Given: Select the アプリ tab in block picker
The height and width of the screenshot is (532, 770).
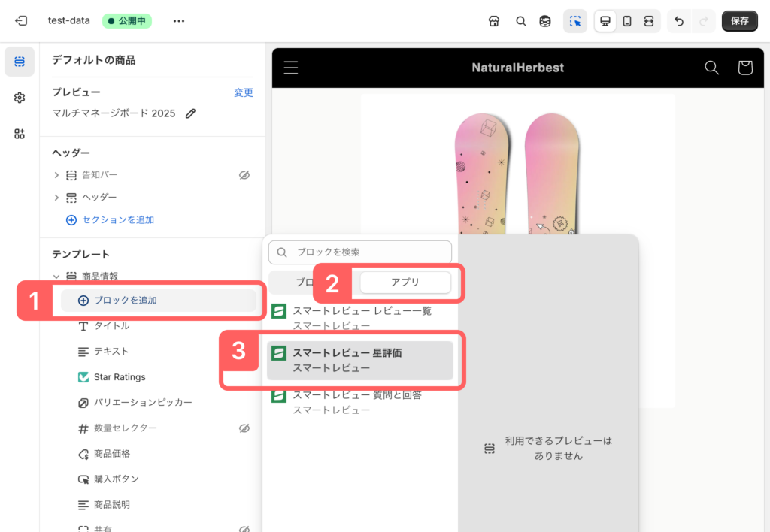Looking at the screenshot, I should pyautogui.click(x=405, y=282).
